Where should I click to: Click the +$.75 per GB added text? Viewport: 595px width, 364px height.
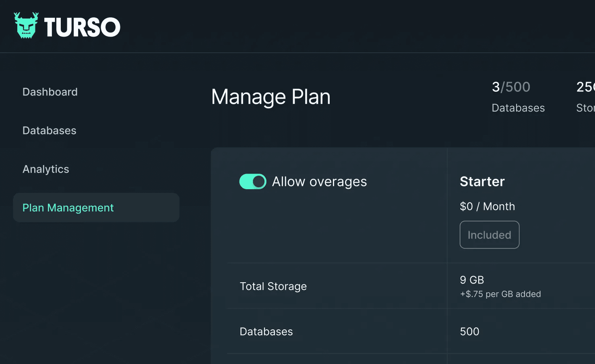(x=500, y=294)
